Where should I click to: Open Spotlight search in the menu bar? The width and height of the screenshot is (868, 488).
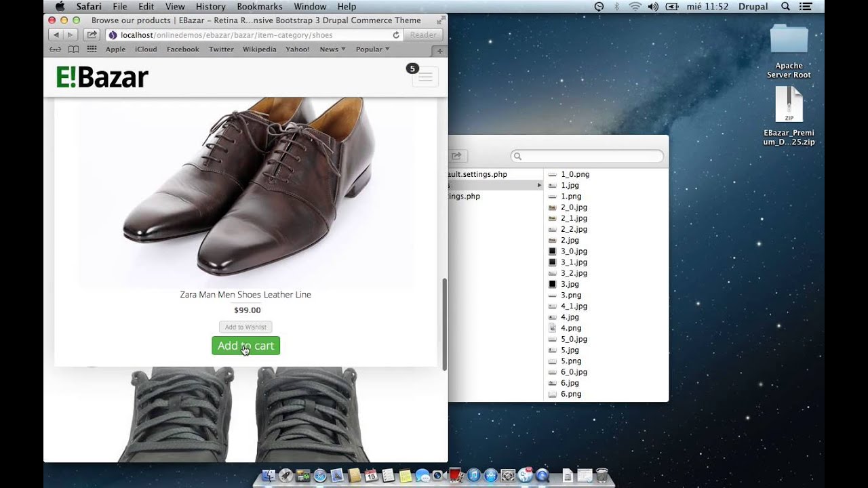click(x=785, y=7)
